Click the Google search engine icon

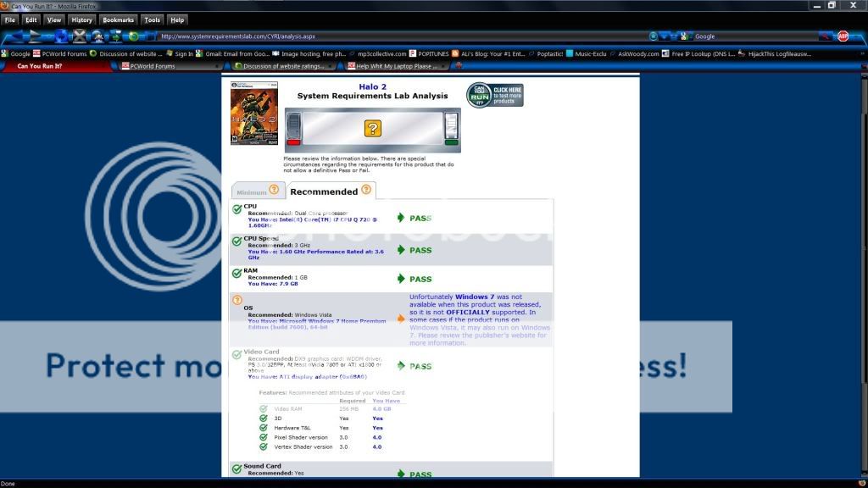coord(684,36)
